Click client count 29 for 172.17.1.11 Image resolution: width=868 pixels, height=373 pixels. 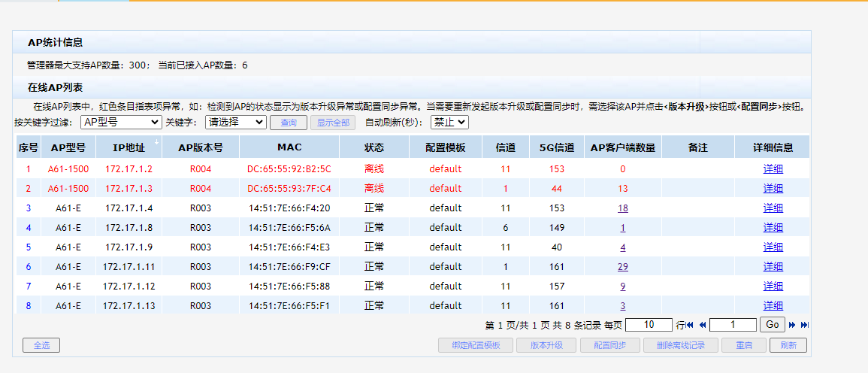(x=622, y=267)
